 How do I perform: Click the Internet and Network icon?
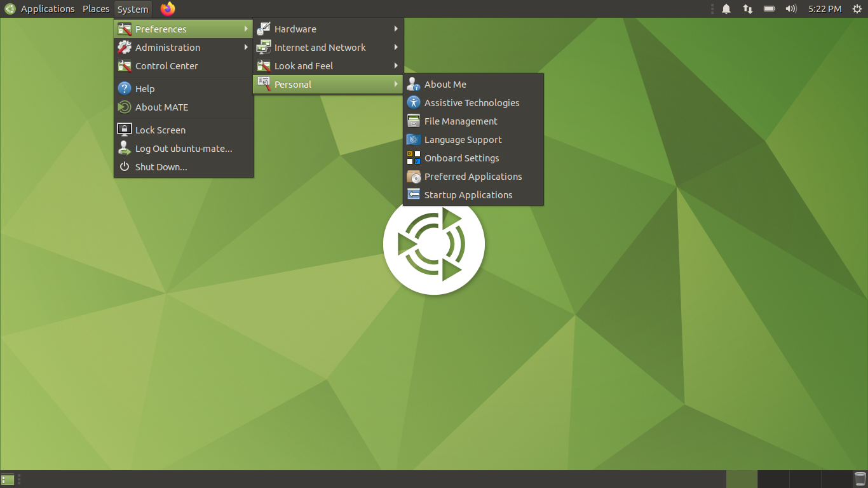click(x=264, y=48)
